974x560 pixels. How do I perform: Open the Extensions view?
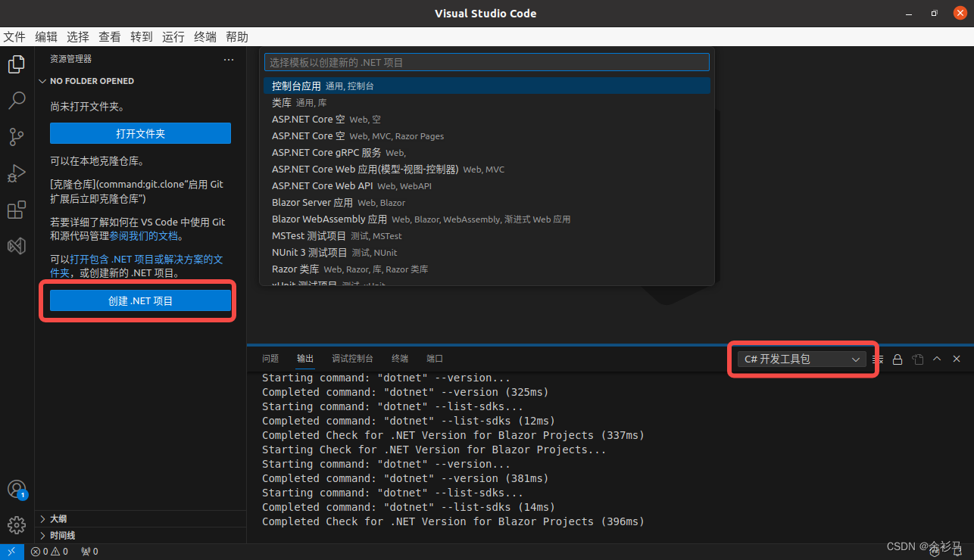(17, 210)
